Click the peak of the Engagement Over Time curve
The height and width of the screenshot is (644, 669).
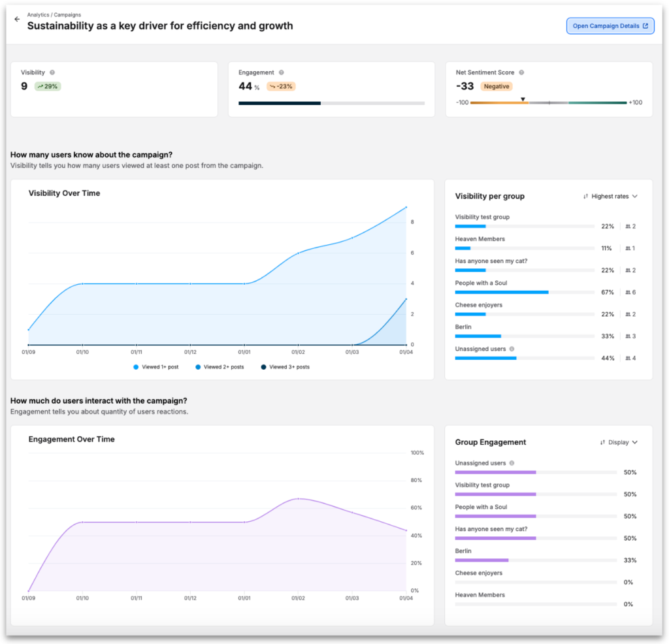(x=299, y=498)
